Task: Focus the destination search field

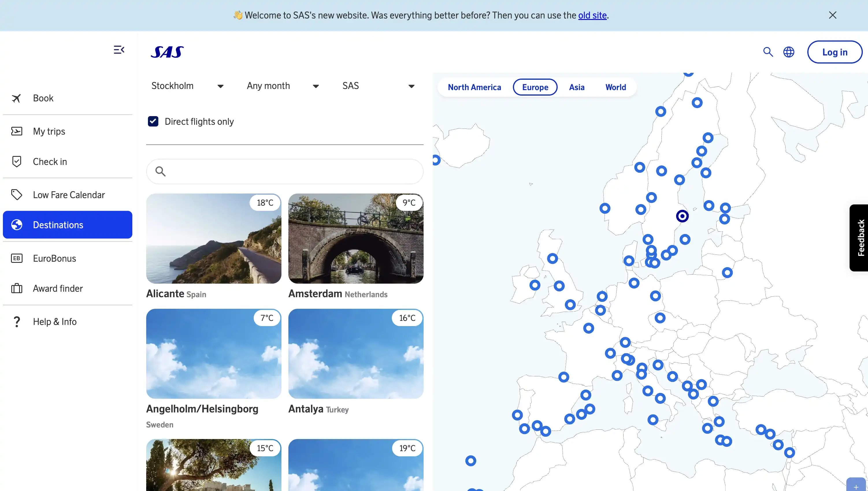Action: pos(285,172)
